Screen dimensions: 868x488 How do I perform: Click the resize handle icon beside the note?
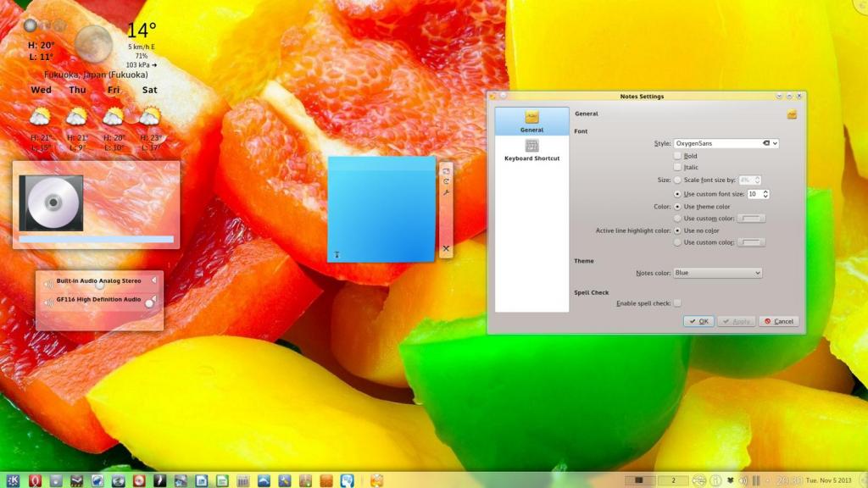tap(446, 171)
